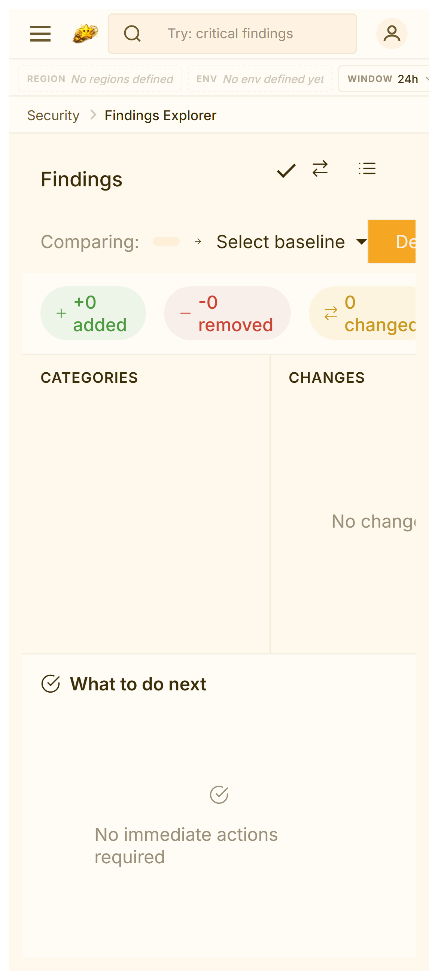Open the Select baseline dropdown
Viewport: 438px width, 980px height.
click(x=291, y=242)
